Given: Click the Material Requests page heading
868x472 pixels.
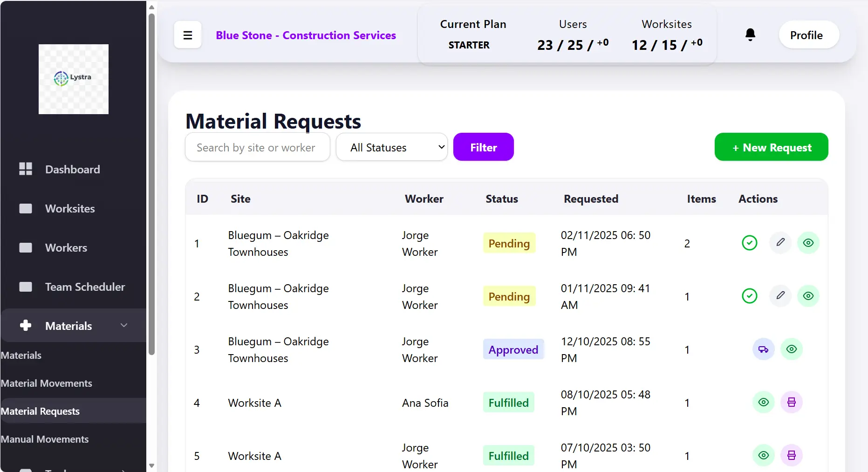Looking at the screenshot, I should click(x=273, y=121).
